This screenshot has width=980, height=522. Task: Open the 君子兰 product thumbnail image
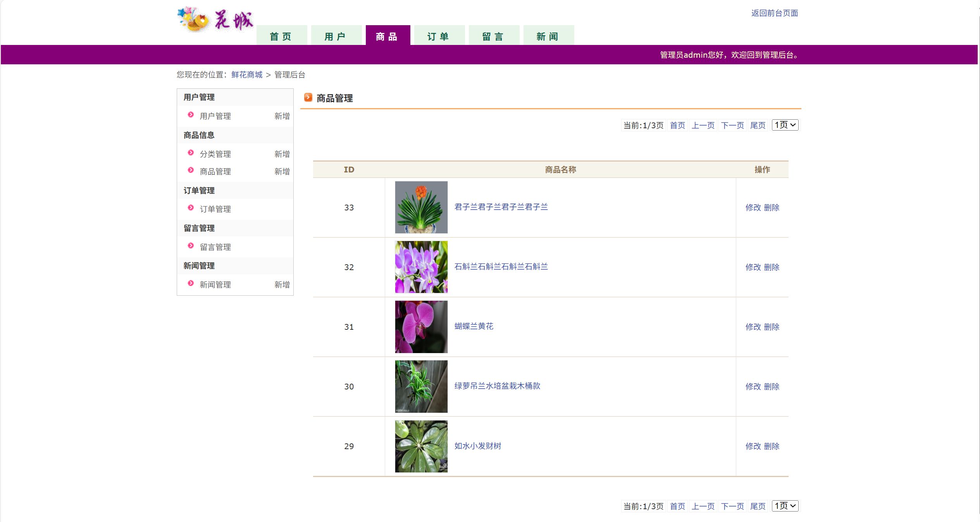[421, 207]
